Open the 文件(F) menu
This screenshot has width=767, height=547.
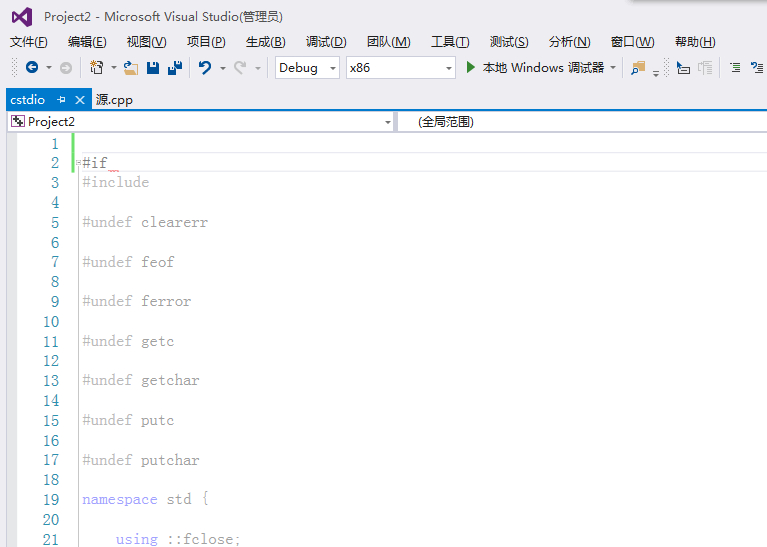point(28,42)
